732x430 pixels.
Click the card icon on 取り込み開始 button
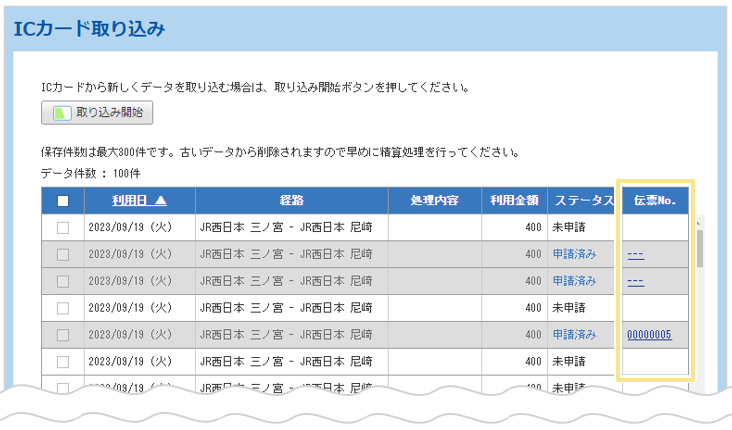pyautogui.click(x=63, y=112)
